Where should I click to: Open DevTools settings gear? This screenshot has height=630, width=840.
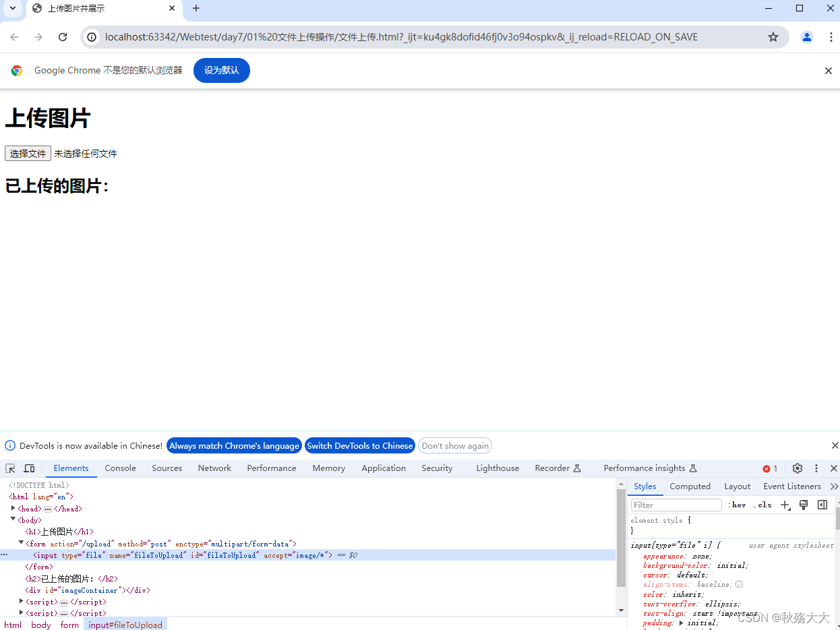[x=798, y=468]
